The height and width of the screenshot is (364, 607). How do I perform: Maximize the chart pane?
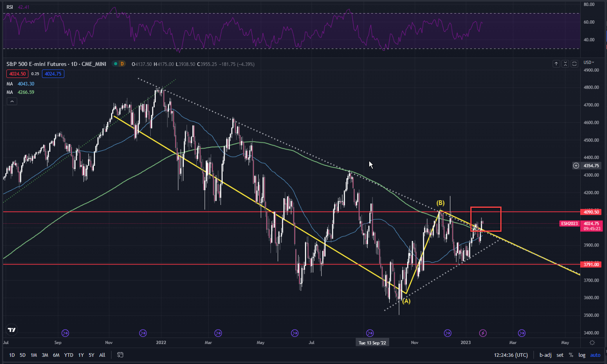point(574,64)
